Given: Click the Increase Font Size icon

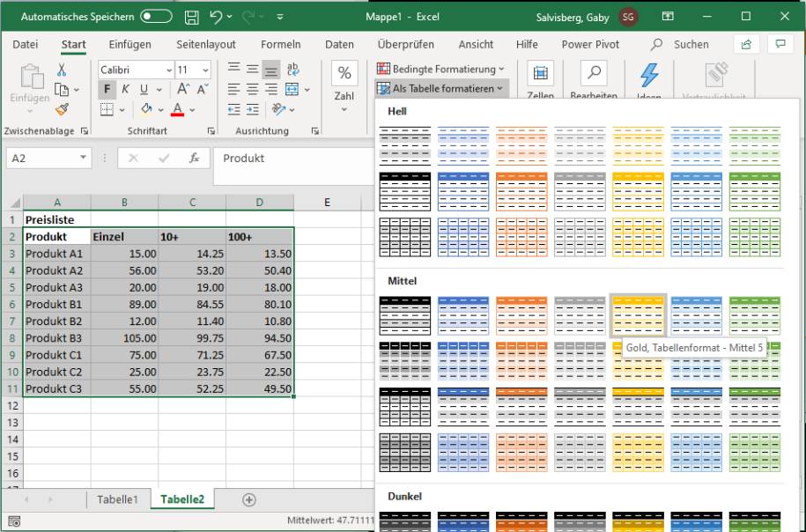Looking at the screenshot, I should [184, 89].
